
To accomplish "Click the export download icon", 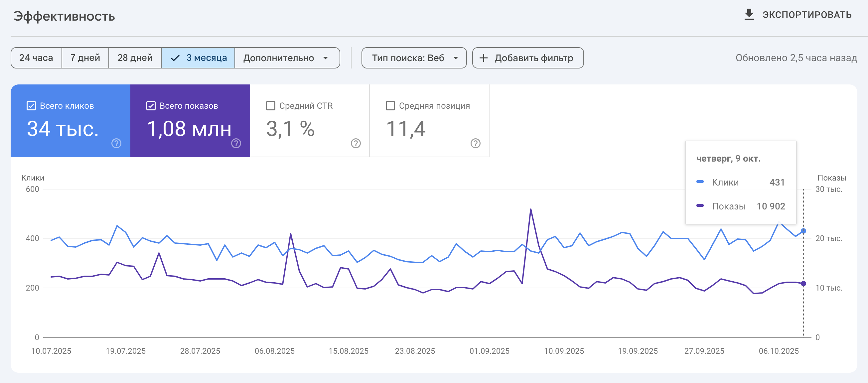I will click(749, 15).
